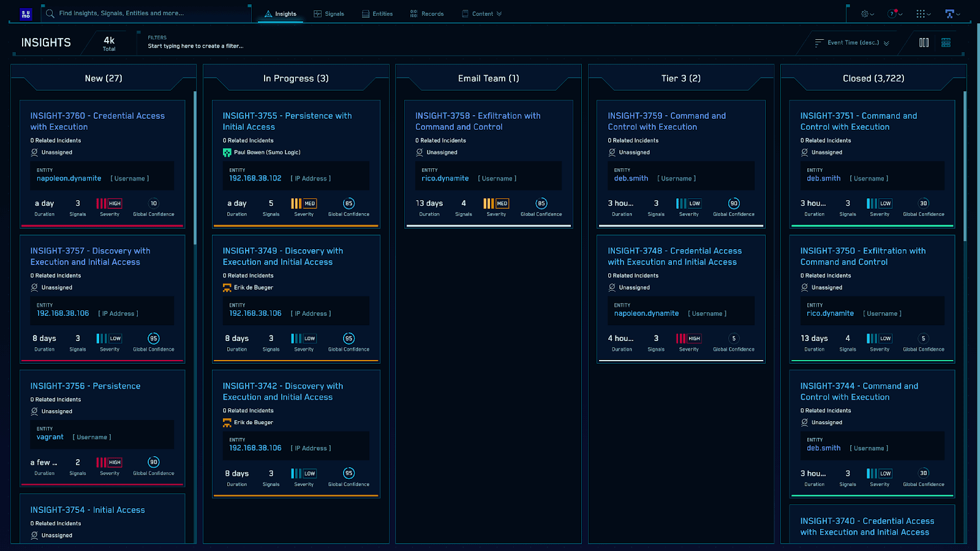The image size is (980, 551).
Task: Click Global Confidence 90 in INSIGHT-3759
Action: (x=734, y=203)
